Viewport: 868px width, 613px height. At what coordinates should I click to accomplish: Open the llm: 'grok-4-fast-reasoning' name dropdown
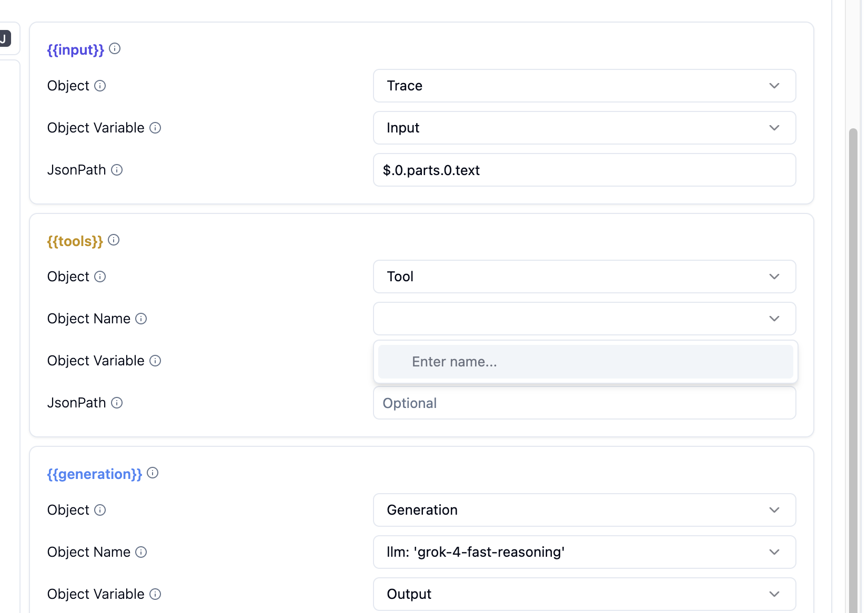pyautogui.click(x=584, y=552)
